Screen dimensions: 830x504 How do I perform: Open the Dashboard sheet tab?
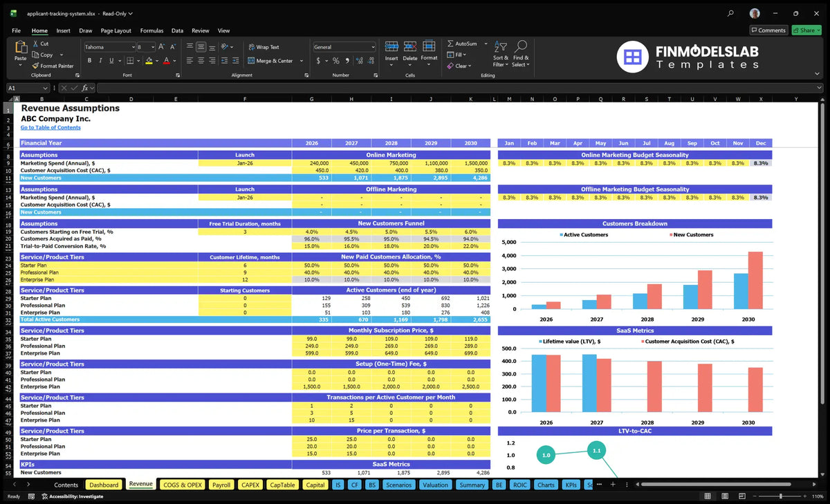click(x=104, y=485)
